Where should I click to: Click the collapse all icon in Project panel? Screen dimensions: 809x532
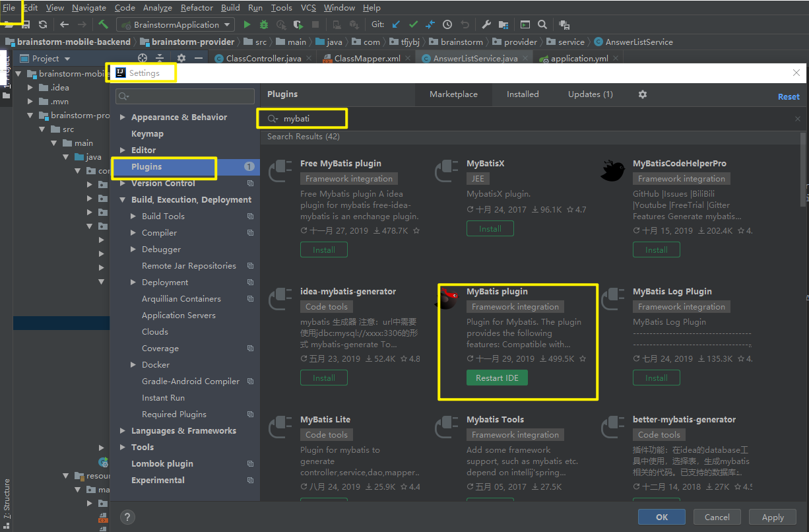pyautogui.click(x=161, y=58)
